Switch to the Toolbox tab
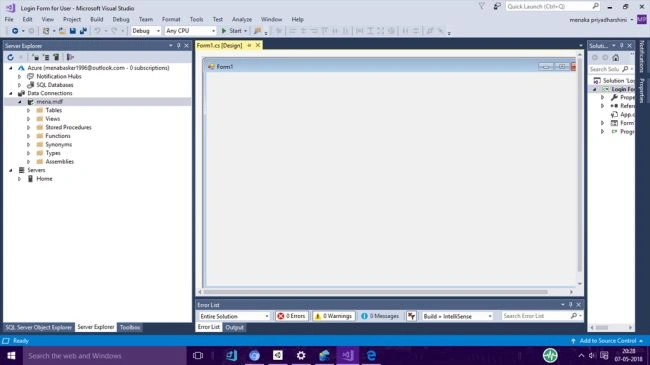The height and width of the screenshot is (365, 650). coord(130,327)
